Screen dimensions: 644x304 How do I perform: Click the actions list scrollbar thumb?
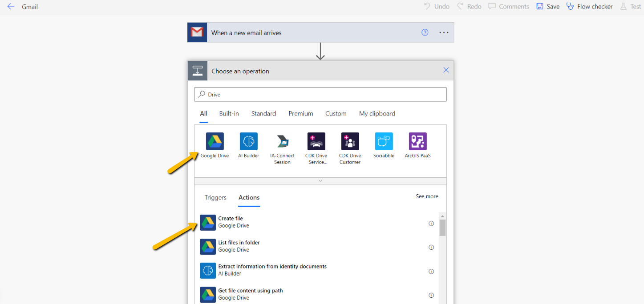[442, 228]
